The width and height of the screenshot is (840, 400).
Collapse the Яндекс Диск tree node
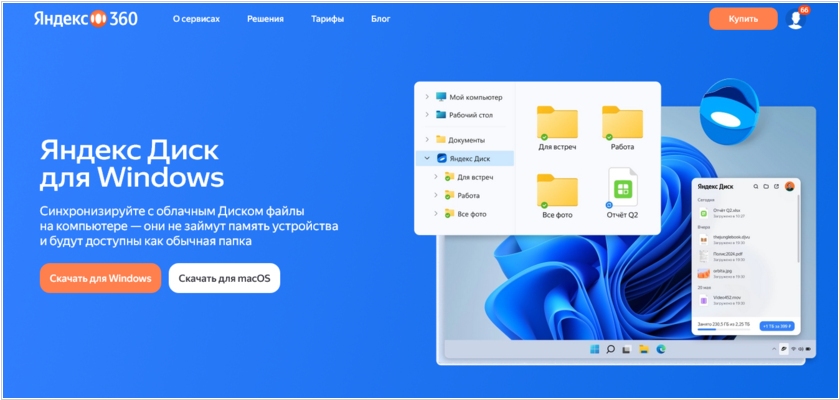click(x=427, y=159)
